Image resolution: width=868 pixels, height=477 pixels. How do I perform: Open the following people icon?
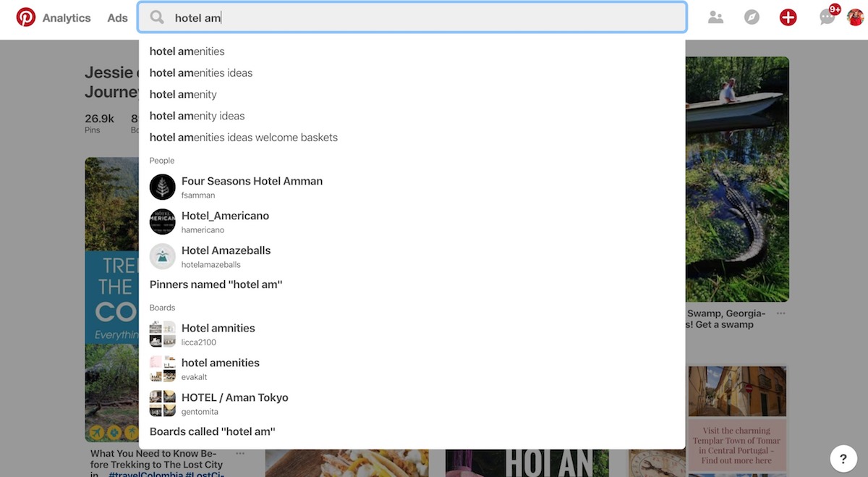tap(715, 17)
